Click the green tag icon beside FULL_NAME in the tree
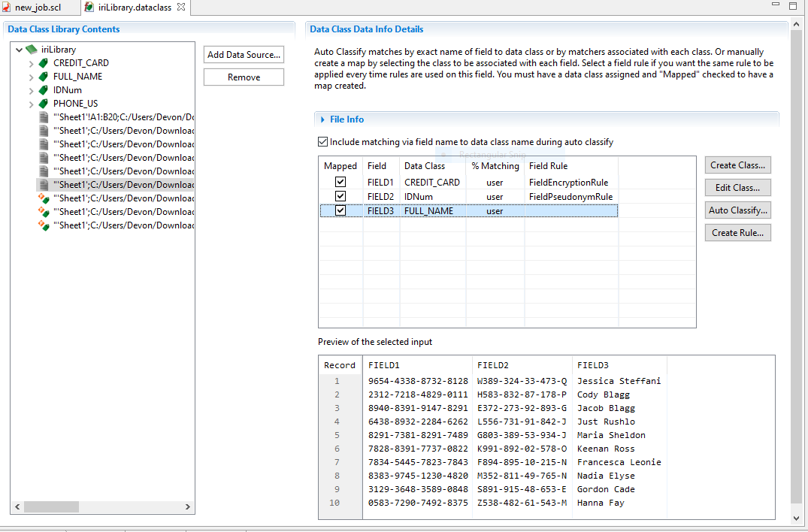This screenshot has height=532, width=808. coord(44,76)
